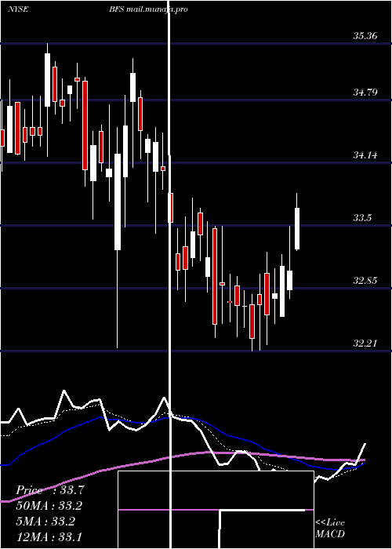The height and width of the screenshot is (549, 392).
Task: Click the 12MA : 33.1 readout
Action: [x=49, y=536]
